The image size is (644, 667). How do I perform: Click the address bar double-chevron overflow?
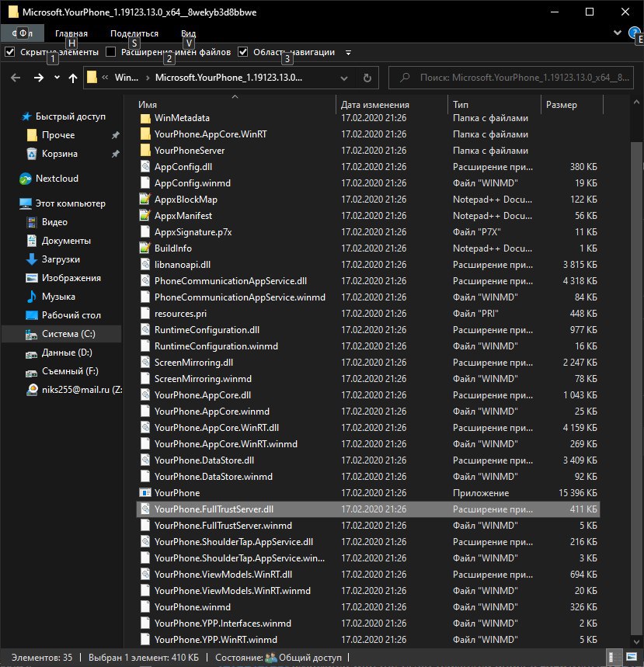[x=105, y=78]
